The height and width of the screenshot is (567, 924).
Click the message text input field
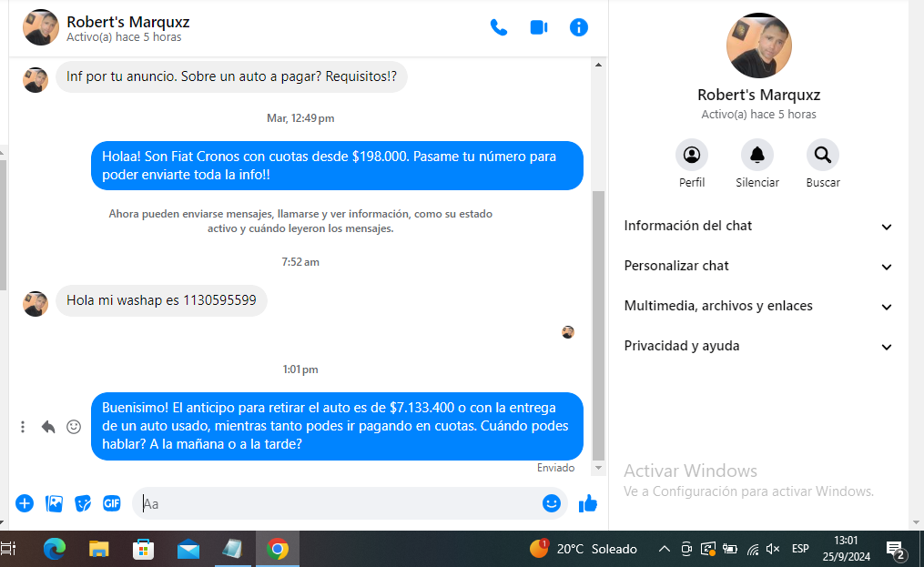337,503
